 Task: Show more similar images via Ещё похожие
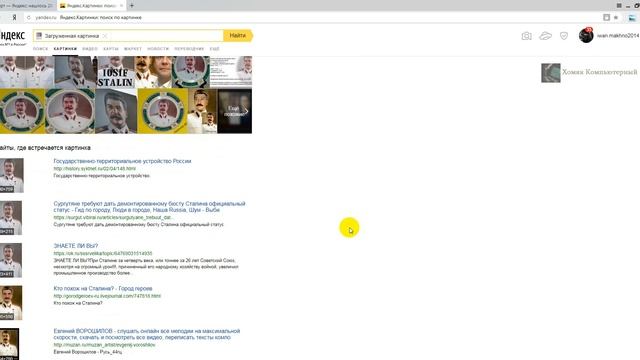(x=235, y=111)
